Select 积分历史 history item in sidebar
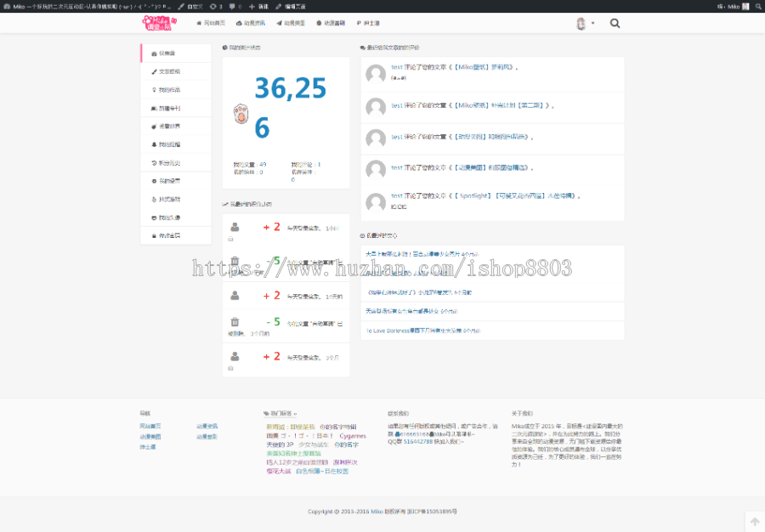This screenshot has height=532, width=765. (x=176, y=163)
